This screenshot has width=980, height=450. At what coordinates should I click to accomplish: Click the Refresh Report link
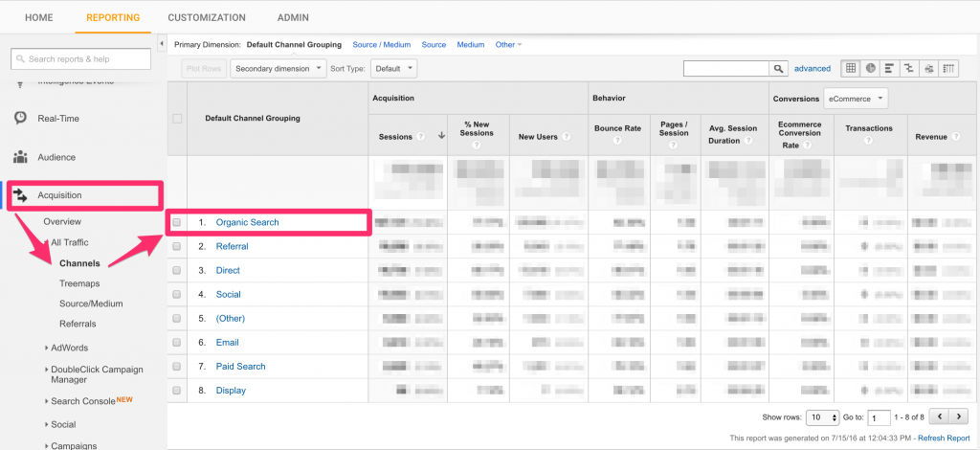tap(944, 439)
